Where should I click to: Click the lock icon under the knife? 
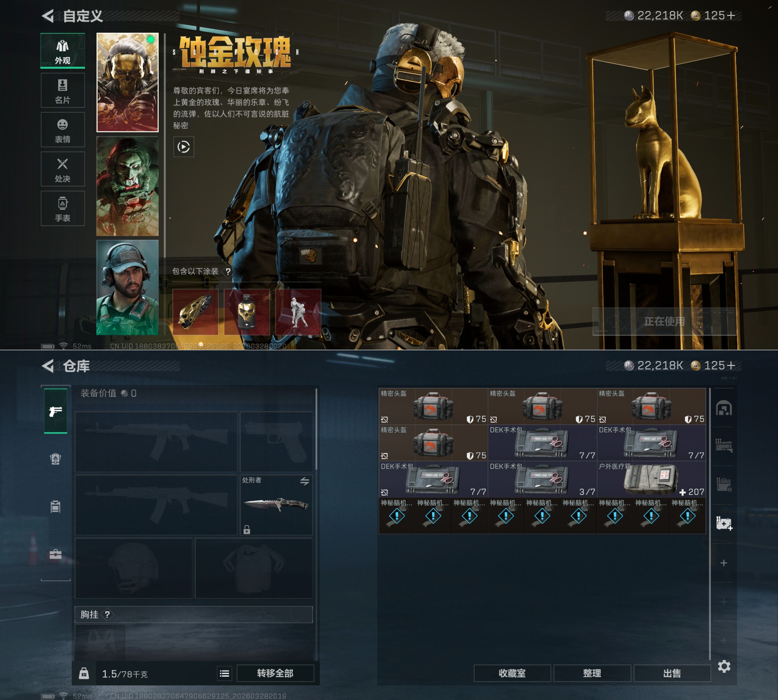coord(247,530)
